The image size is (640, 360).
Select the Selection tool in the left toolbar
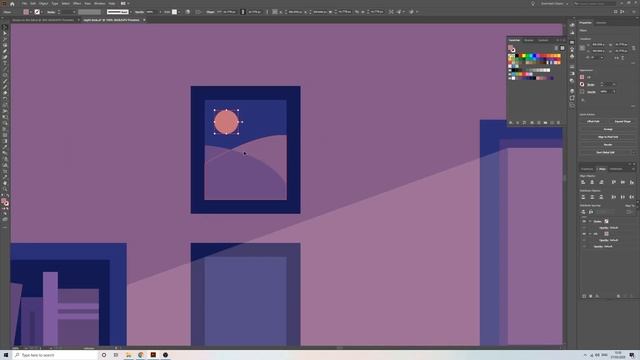point(5,27)
